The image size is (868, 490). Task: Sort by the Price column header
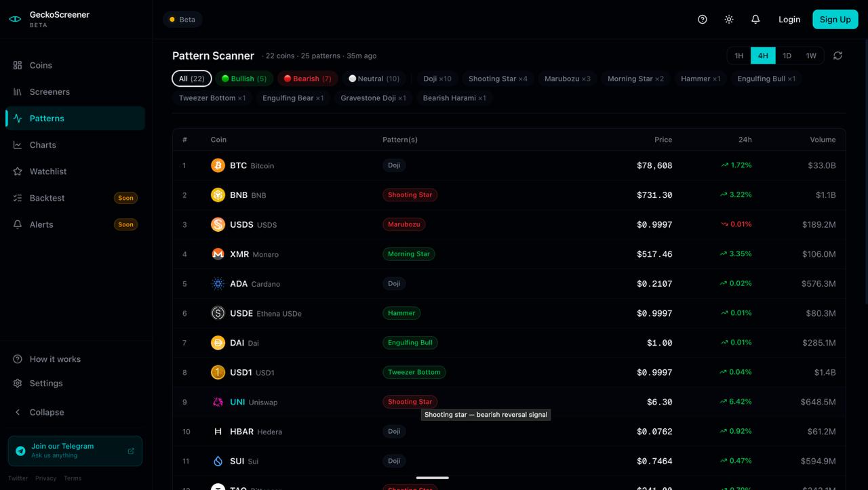coord(663,140)
